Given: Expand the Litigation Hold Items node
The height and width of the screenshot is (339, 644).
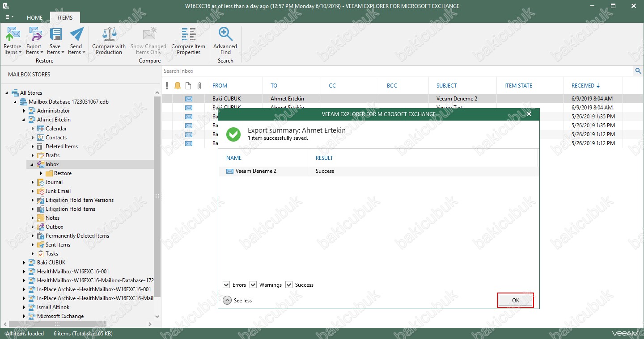Looking at the screenshot, I should pos(32,209).
